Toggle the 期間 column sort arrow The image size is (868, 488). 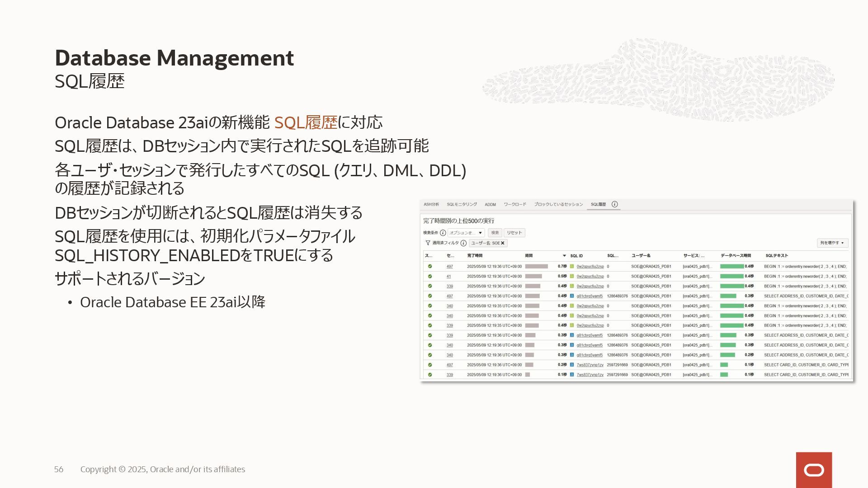[564, 256]
